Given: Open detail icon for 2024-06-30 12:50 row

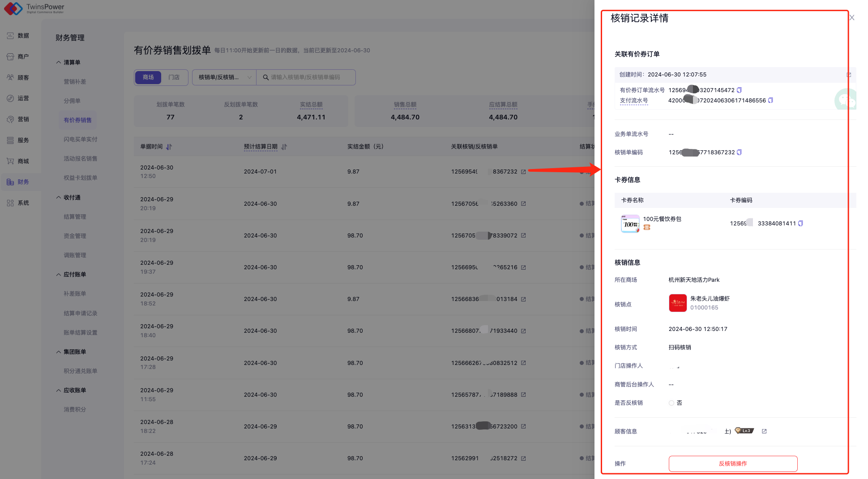Looking at the screenshot, I should (523, 172).
